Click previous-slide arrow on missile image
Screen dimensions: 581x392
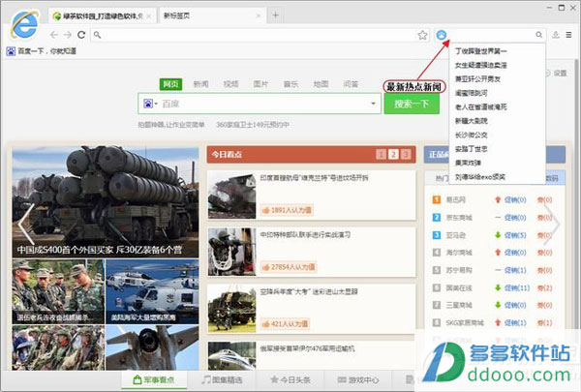[x=25, y=224]
